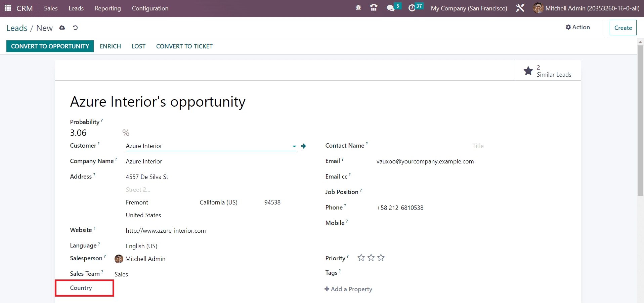Open company switcher My Company (San Francisco)

click(469, 8)
